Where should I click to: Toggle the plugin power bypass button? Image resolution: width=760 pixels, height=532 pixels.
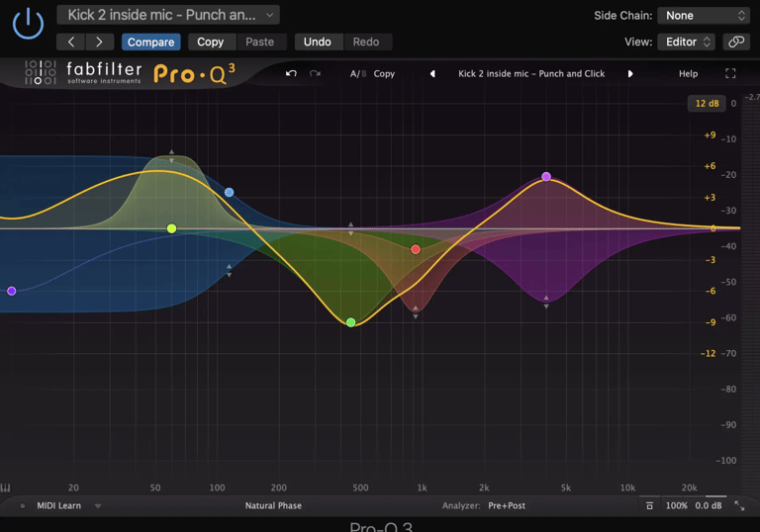tap(28, 24)
